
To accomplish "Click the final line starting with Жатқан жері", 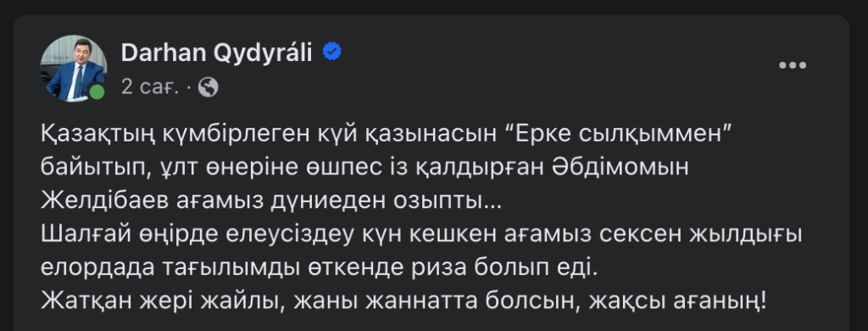I will [x=404, y=301].
